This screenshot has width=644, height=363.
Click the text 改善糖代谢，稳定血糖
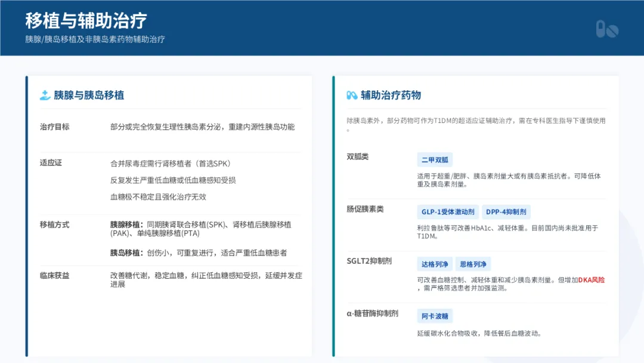(147, 276)
